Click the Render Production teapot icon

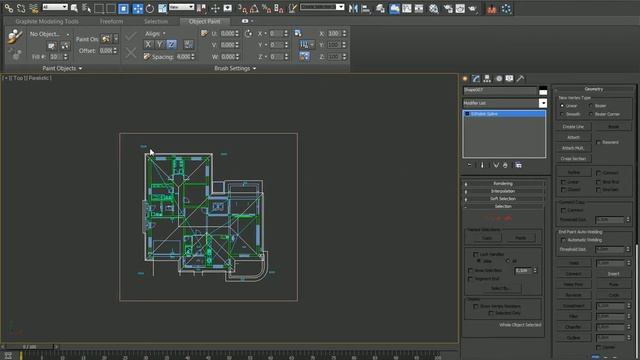[x=473, y=8]
